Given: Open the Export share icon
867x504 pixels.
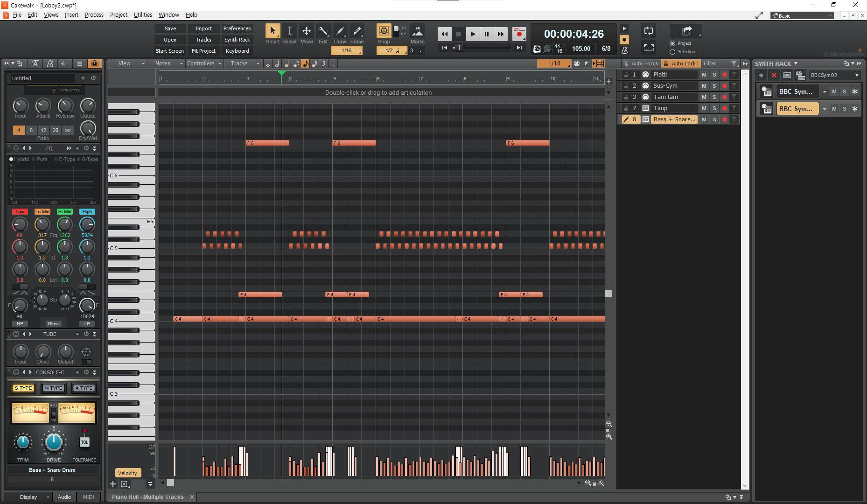Looking at the screenshot, I should (x=686, y=31).
